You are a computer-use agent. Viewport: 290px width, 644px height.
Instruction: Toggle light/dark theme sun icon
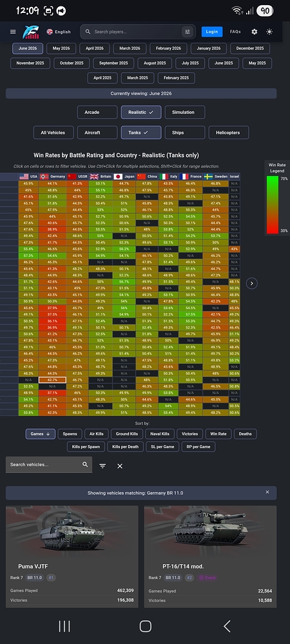[x=269, y=32]
